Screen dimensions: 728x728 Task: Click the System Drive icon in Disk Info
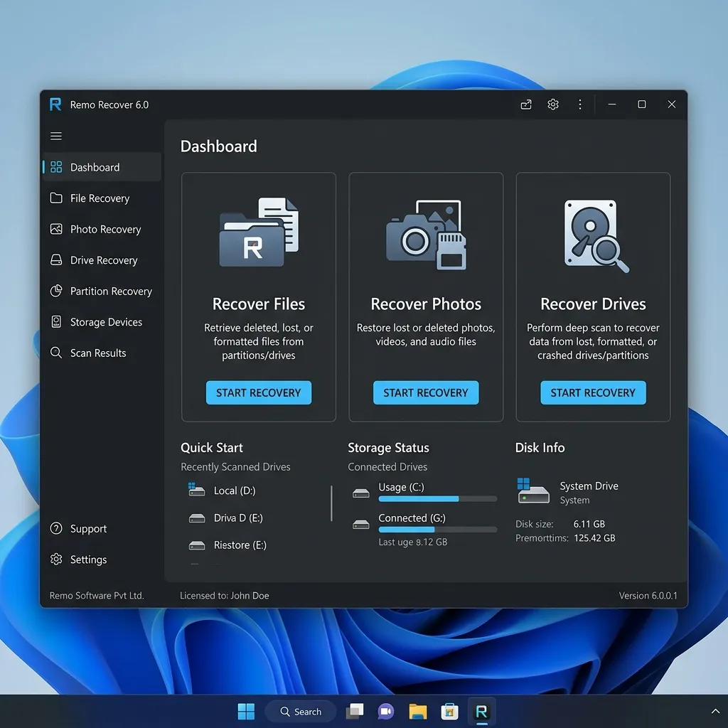(x=533, y=491)
